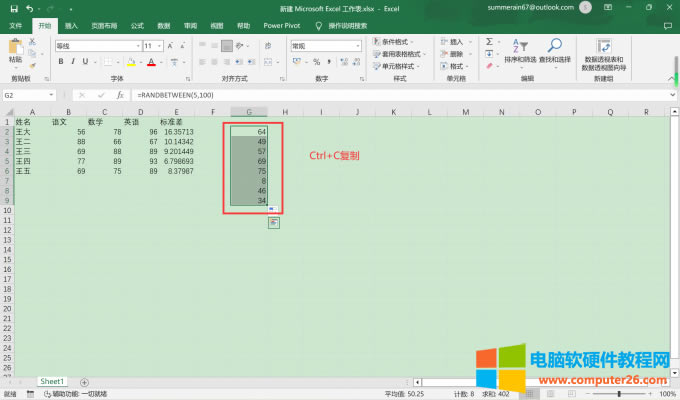This screenshot has width=680, height=400.
Task: Click the paste options icon below selection
Action: [273, 222]
